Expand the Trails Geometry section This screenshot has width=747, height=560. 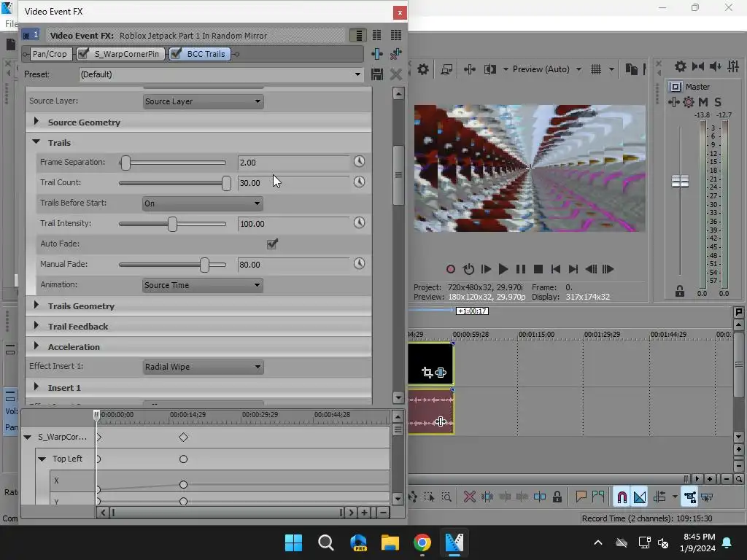pos(36,306)
